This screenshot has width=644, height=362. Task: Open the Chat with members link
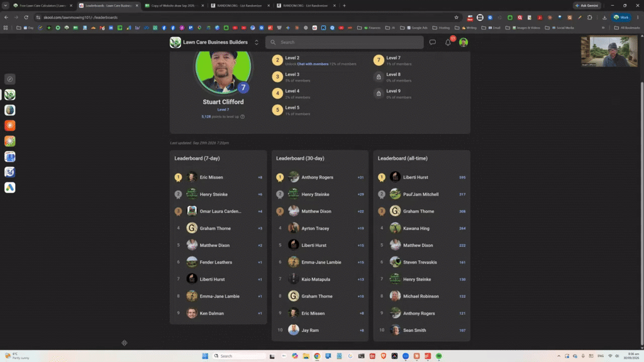tap(313, 64)
